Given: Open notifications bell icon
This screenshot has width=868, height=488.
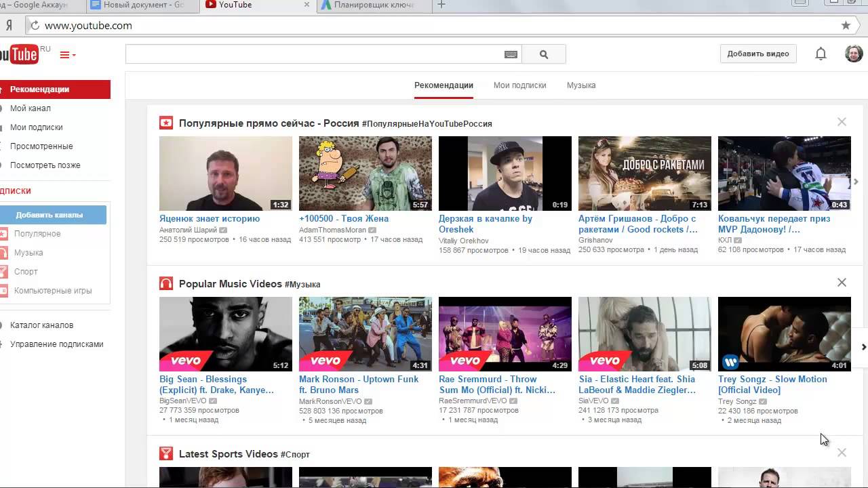Looking at the screenshot, I should coord(821,54).
